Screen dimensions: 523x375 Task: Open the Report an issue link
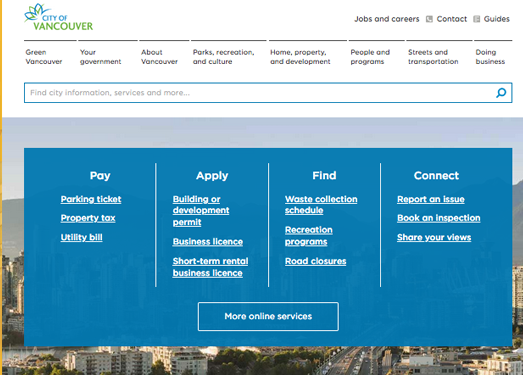[431, 199]
